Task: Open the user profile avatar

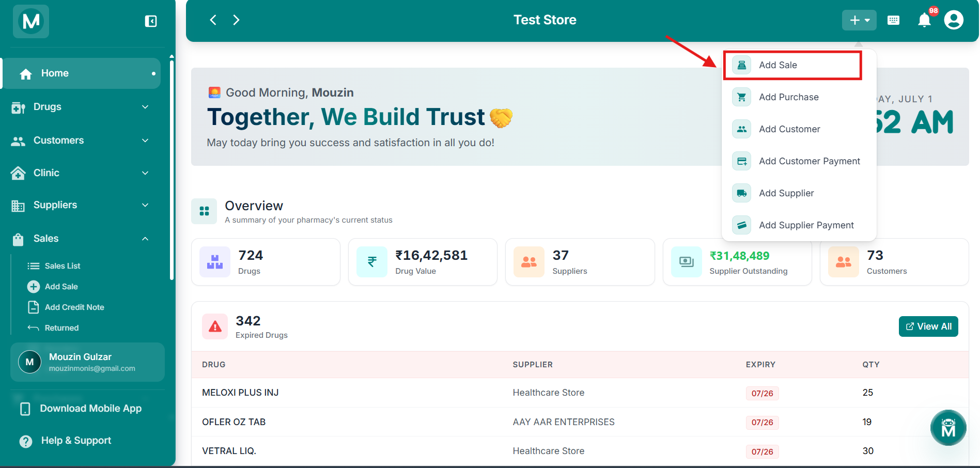Action: click(954, 20)
